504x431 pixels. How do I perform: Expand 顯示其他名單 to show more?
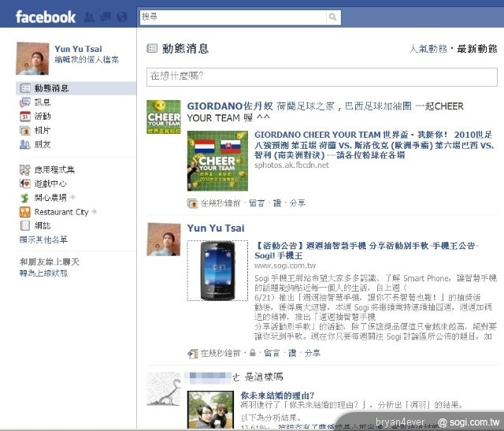coord(43,240)
